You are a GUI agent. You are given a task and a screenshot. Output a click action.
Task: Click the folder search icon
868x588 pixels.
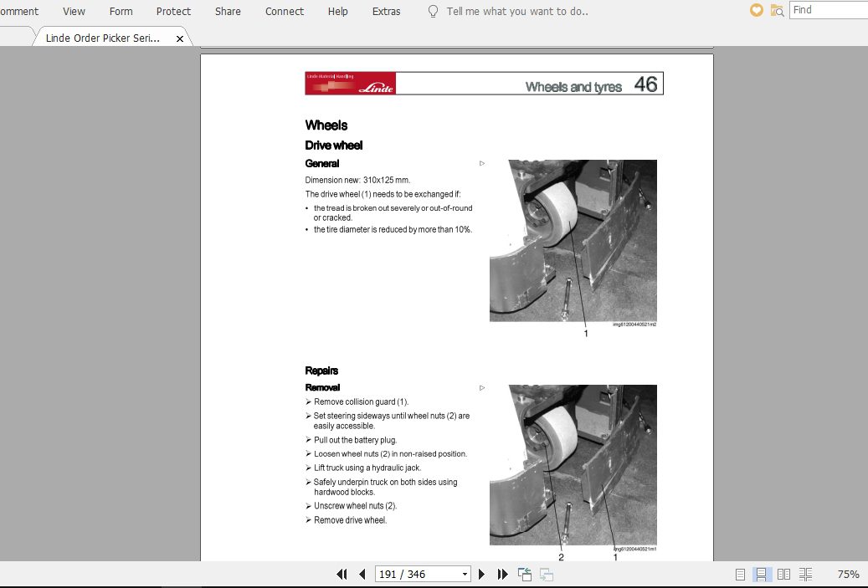[778, 10]
